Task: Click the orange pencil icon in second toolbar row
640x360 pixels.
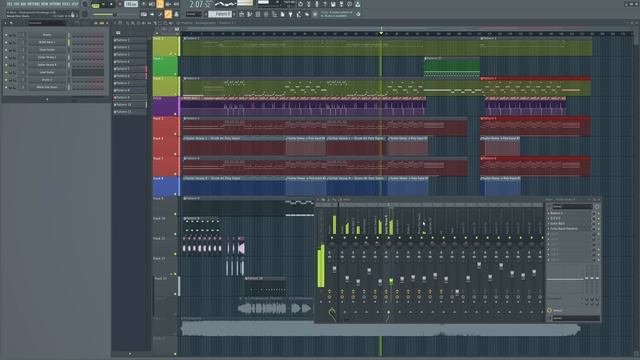Action: pyautogui.click(x=168, y=14)
